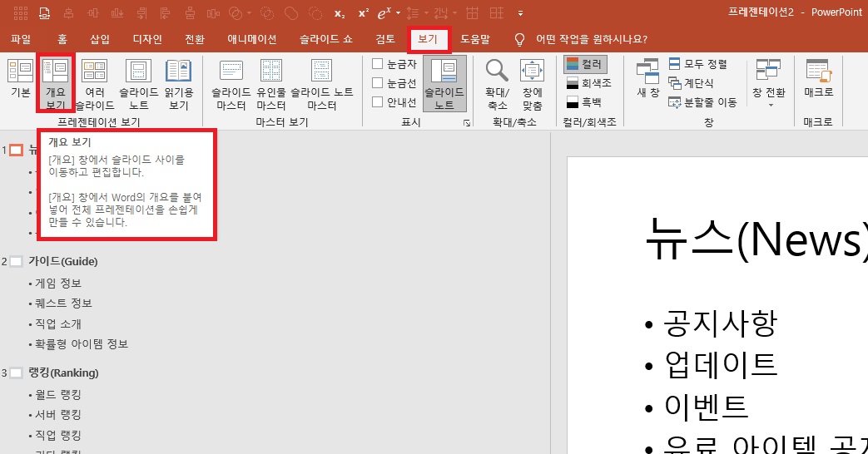The width and height of the screenshot is (868, 454).
Task: Open a New Window (새 창)
Action: click(x=647, y=78)
